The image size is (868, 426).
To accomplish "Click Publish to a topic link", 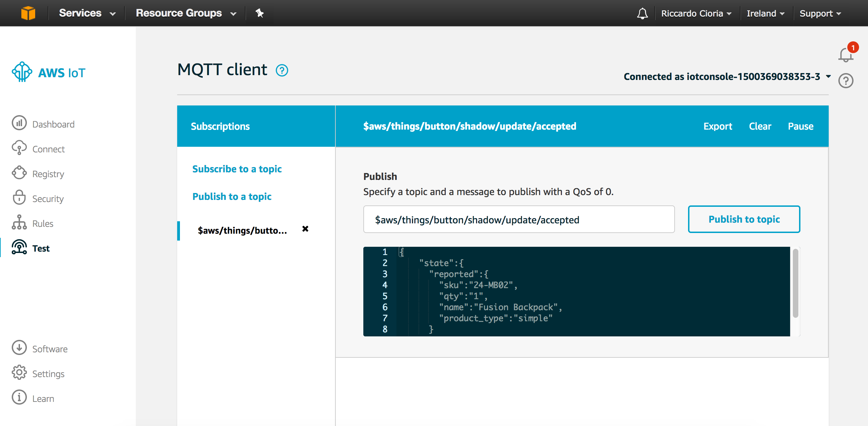I will [x=232, y=196].
